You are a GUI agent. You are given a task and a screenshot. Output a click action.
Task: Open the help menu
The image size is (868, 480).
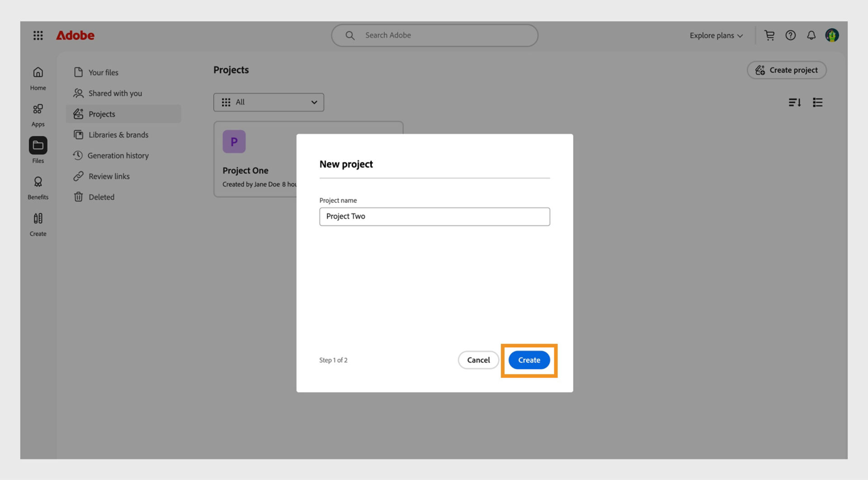pos(790,35)
